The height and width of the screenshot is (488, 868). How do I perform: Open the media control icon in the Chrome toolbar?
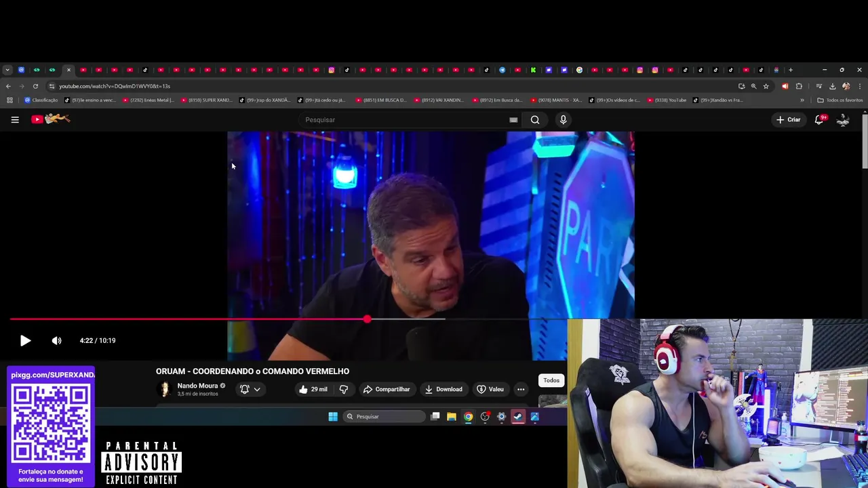(x=818, y=86)
